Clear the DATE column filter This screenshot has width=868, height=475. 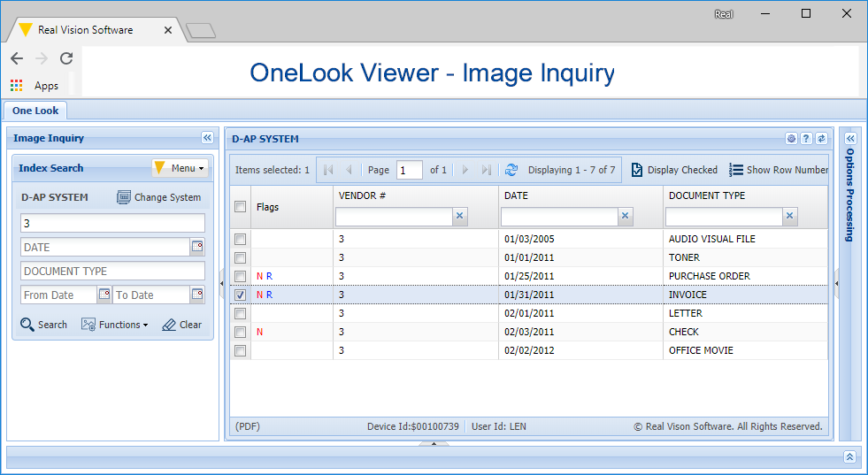click(x=625, y=216)
